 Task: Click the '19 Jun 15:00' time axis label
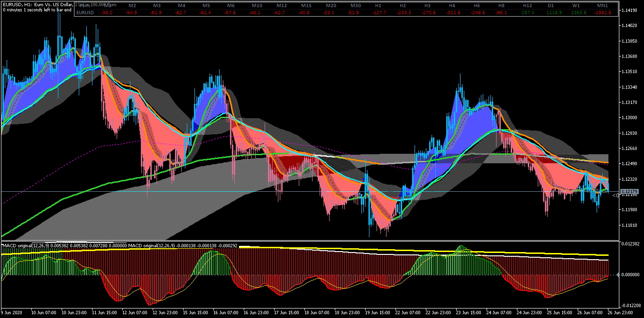tap(377, 313)
